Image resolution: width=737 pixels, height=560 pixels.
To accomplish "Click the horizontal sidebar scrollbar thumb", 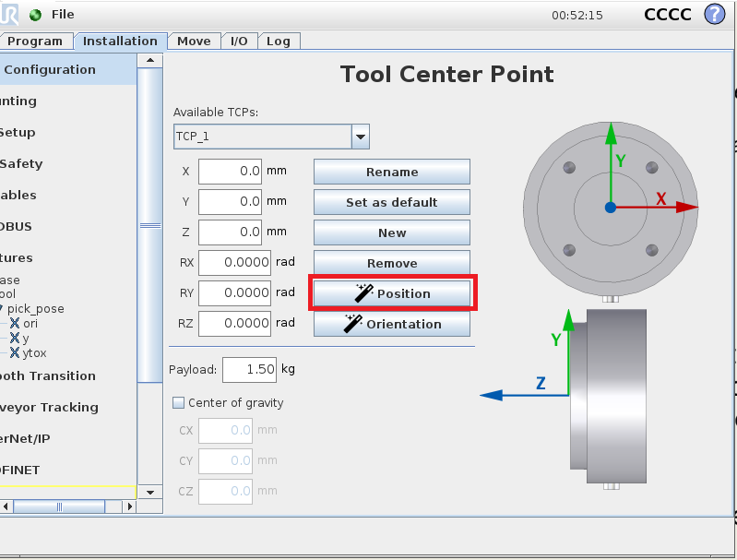I will click(x=59, y=506).
